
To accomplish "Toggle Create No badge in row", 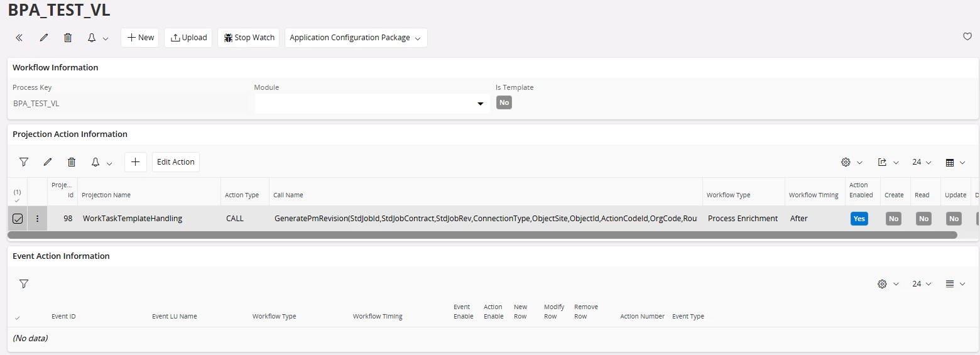I will (x=893, y=219).
